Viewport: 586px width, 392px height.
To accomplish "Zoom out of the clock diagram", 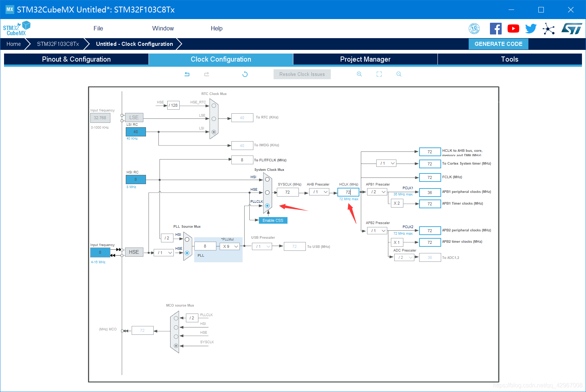I will [399, 74].
